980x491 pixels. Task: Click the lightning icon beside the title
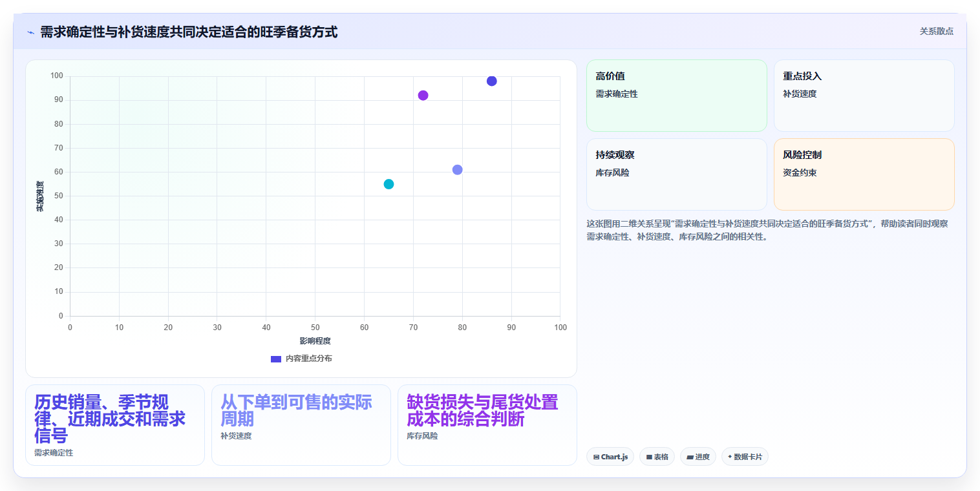[30, 32]
